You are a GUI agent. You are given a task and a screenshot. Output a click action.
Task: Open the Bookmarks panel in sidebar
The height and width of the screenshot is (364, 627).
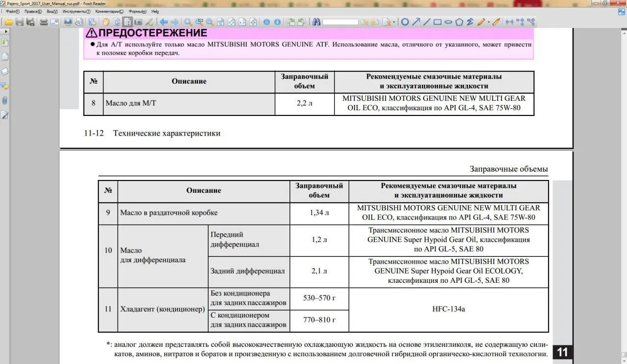click(x=5, y=43)
